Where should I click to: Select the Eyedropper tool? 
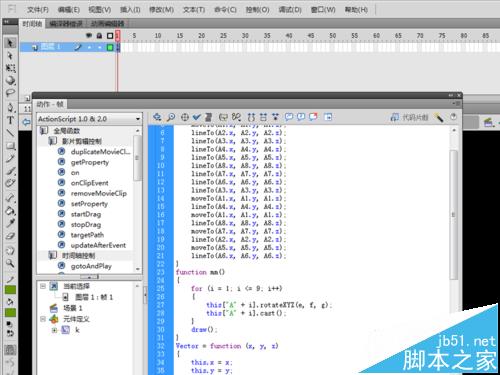(x=10, y=223)
